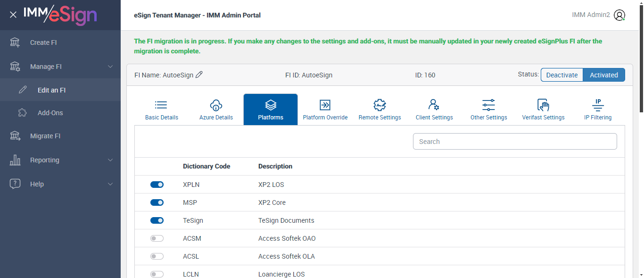
Task: Open the Verifast Settings tab
Action: (543, 110)
